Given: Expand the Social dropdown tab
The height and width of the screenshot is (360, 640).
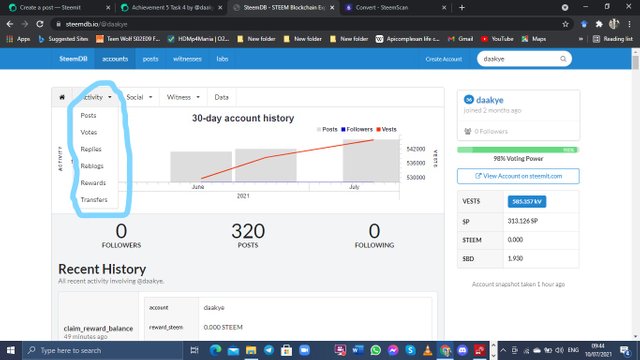Looking at the screenshot, I should click(x=139, y=97).
